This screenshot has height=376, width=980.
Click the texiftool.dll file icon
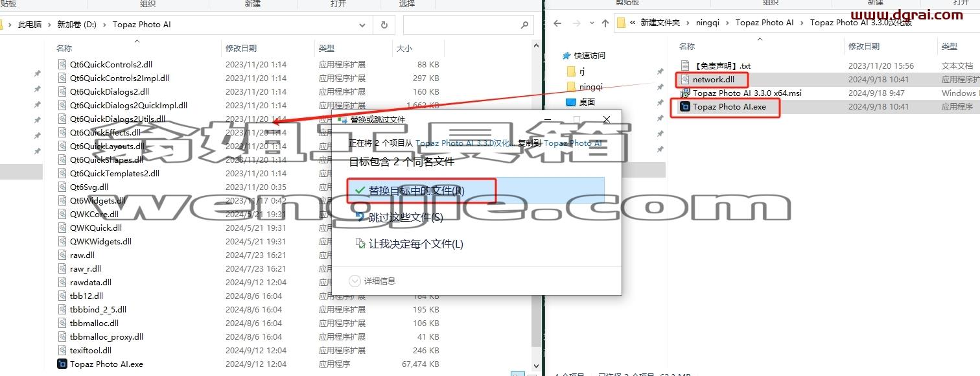(x=62, y=351)
